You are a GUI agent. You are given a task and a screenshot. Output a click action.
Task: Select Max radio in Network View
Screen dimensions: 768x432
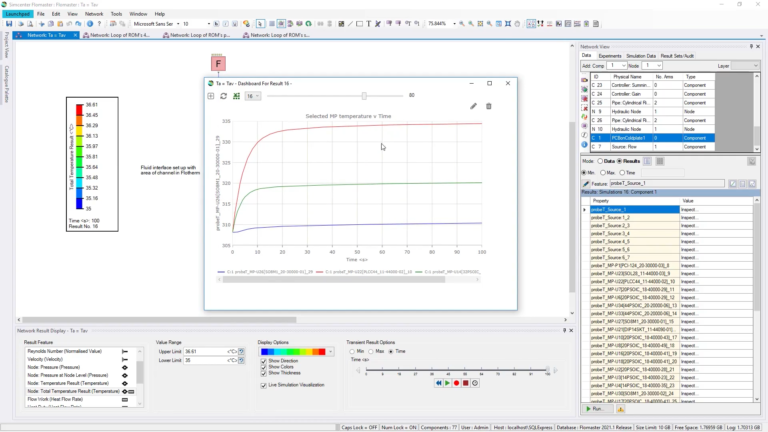pos(603,173)
